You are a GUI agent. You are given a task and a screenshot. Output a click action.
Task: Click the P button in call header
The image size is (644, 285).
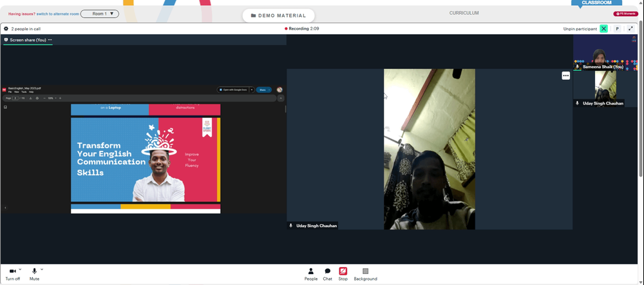point(617,29)
